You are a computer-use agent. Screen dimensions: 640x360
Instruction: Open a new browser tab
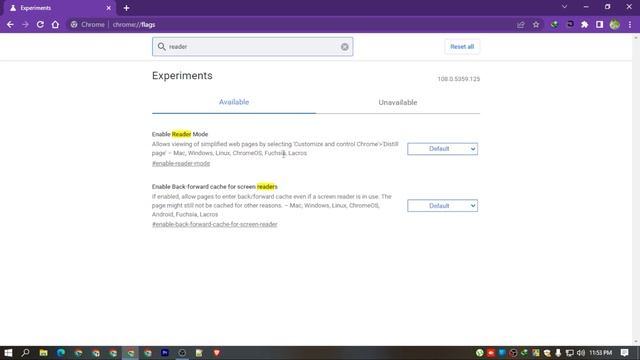[x=126, y=8]
